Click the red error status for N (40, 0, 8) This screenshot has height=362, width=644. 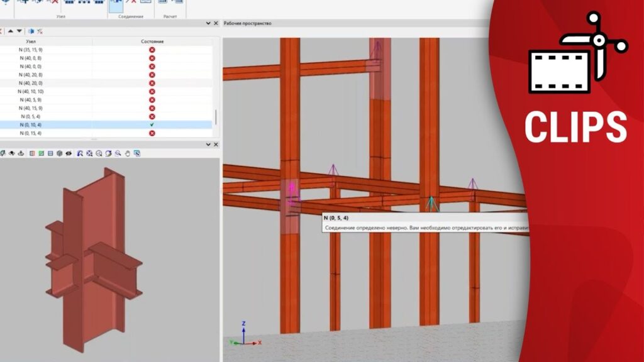(x=152, y=58)
